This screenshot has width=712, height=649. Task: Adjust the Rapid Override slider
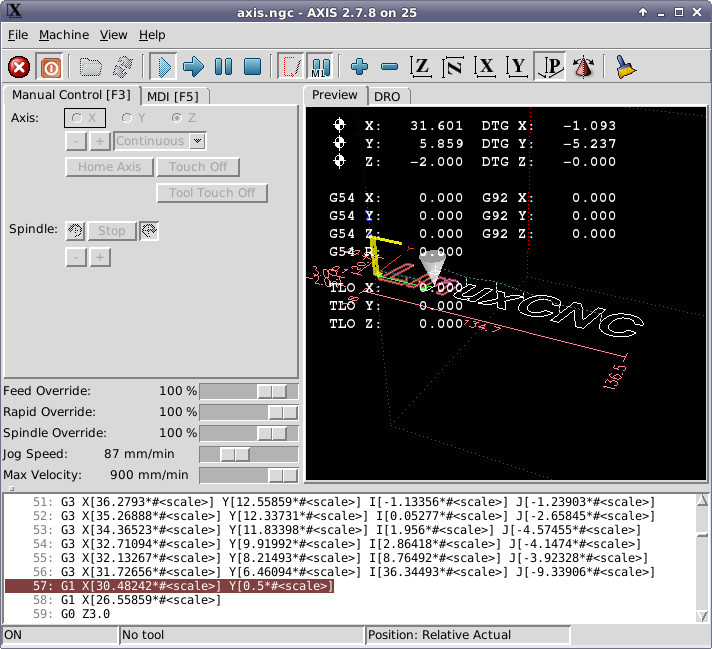249,412
